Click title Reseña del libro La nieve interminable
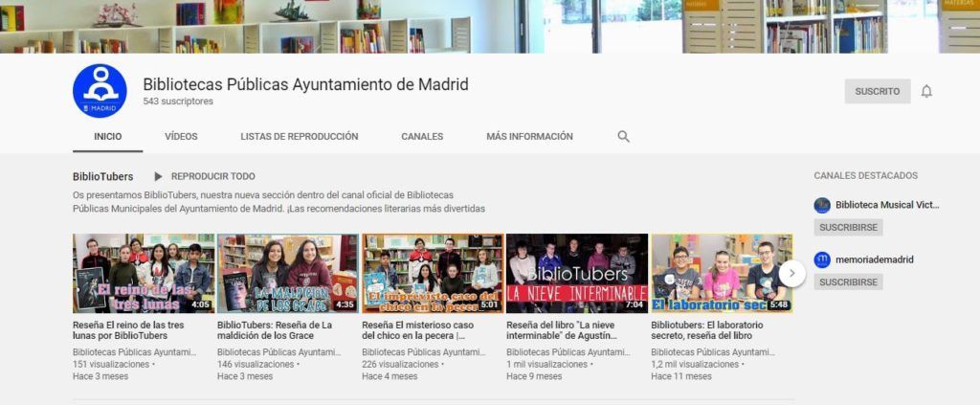The image size is (980, 405). click(x=562, y=330)
